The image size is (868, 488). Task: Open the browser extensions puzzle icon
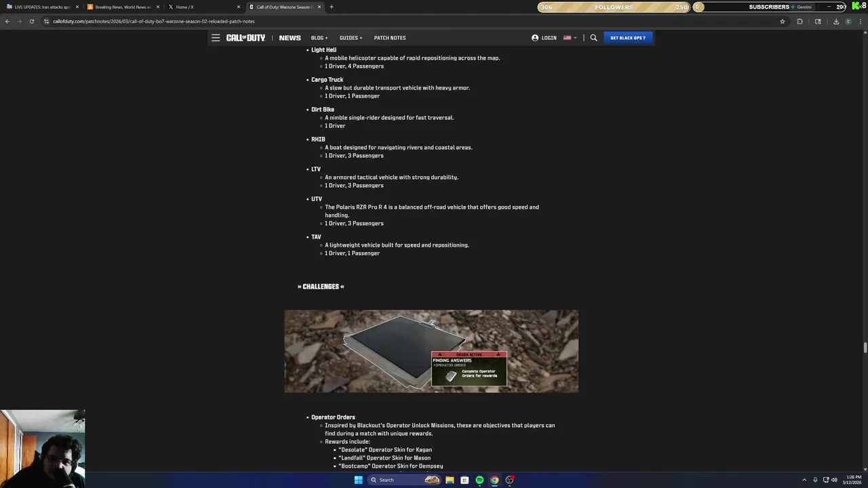pyautogui.click(x=800, y=21)
